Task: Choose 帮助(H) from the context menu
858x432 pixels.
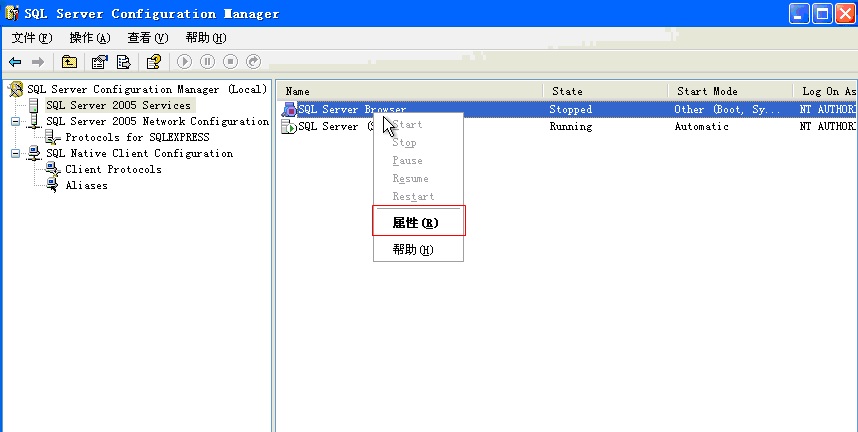Action: point(419,250)
